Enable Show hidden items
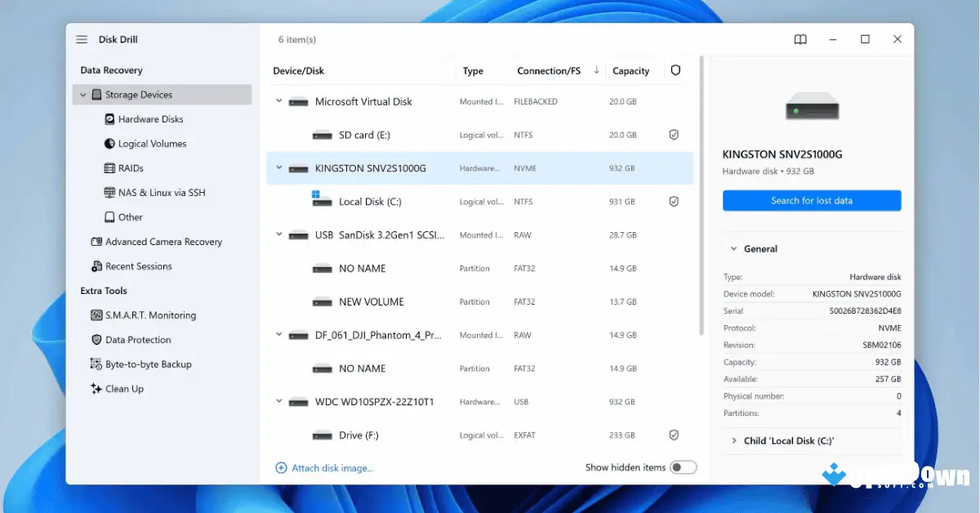The height and width of the screenshot is (513, 980). pos(684,466)
